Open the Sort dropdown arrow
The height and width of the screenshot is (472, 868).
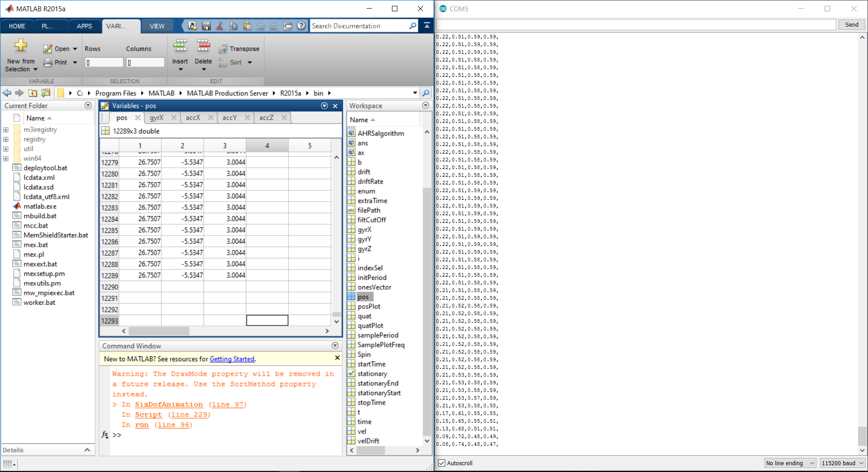click(250, 62)
